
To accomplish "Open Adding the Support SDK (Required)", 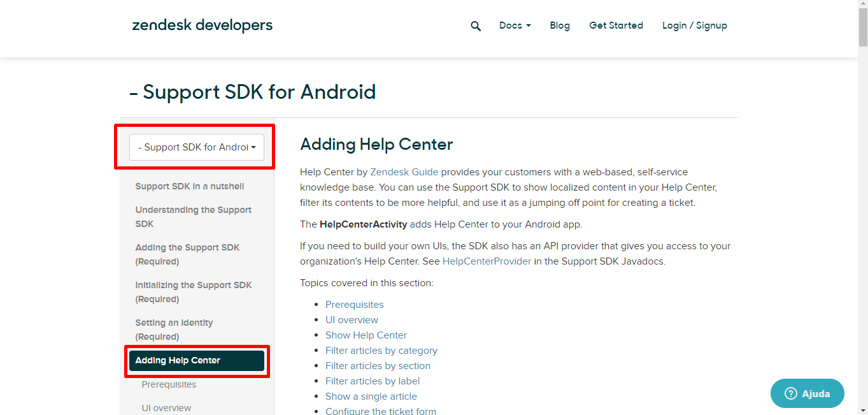I will (187, 254).
